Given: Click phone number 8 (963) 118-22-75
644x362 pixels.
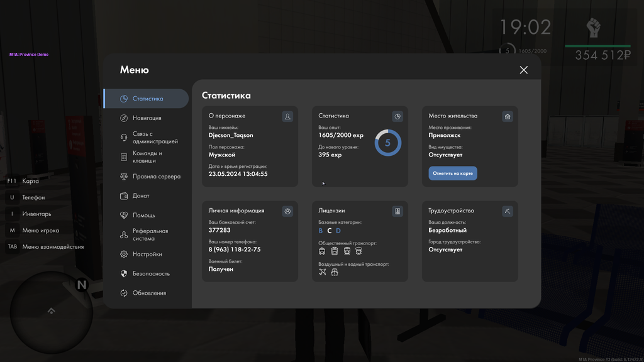Looking at the screenshot, I should (235, 250).
